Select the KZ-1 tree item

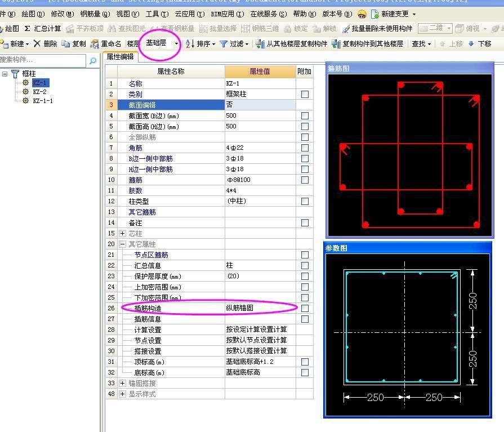[41, 83]
